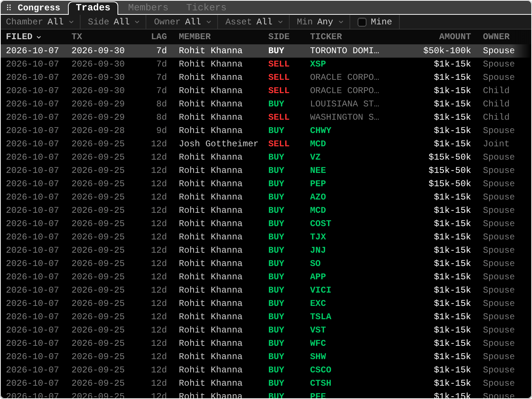532x399 pixels.
Task: Open the Min Any dropdown
Action: coord(320,22)
